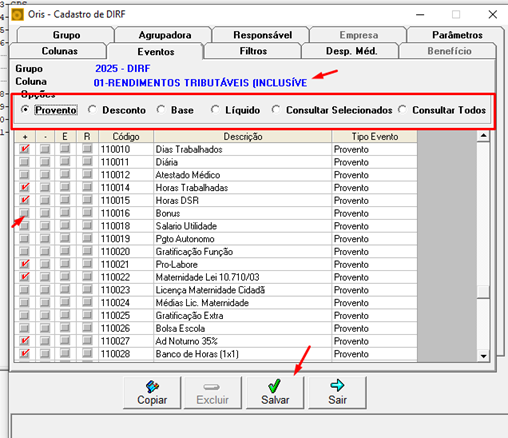Check the + box for Atestado Médico

24,175
